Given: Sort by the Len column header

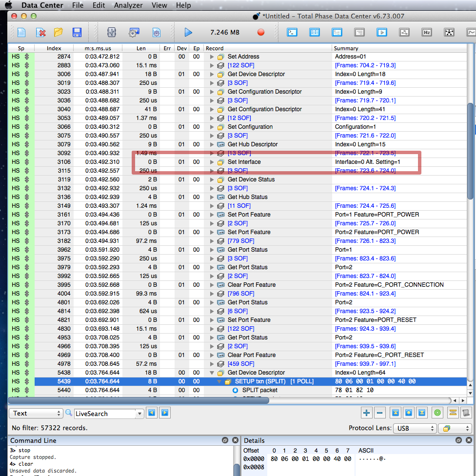Looking at the screenshot, I should (x=141, y=48).
